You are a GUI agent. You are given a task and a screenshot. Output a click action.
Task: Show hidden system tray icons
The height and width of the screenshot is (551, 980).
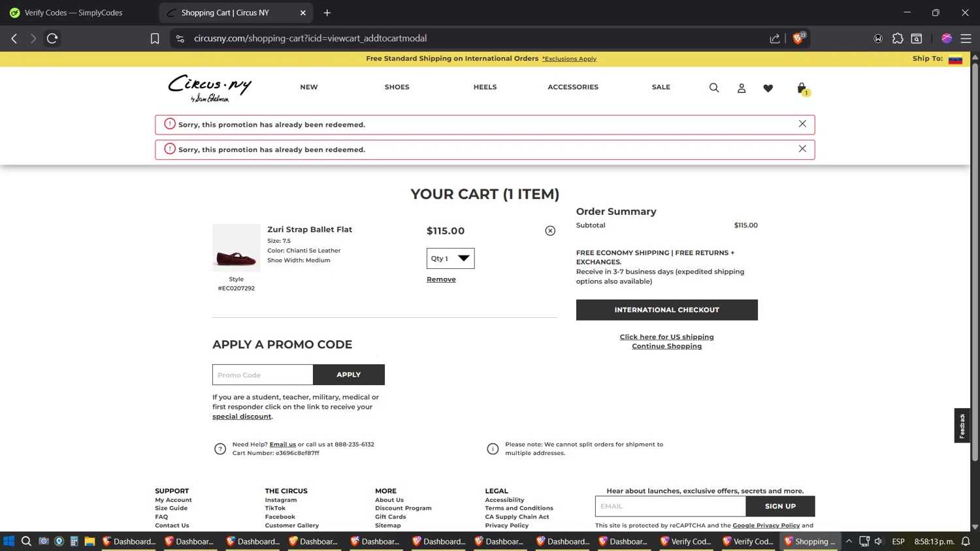click(849, 541)
